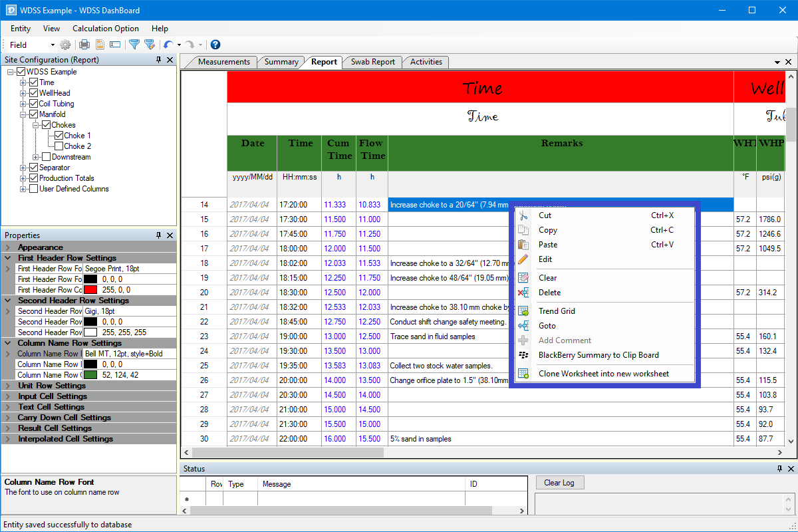Open the settings gear in the toolbar

click(x=65, y=45)
